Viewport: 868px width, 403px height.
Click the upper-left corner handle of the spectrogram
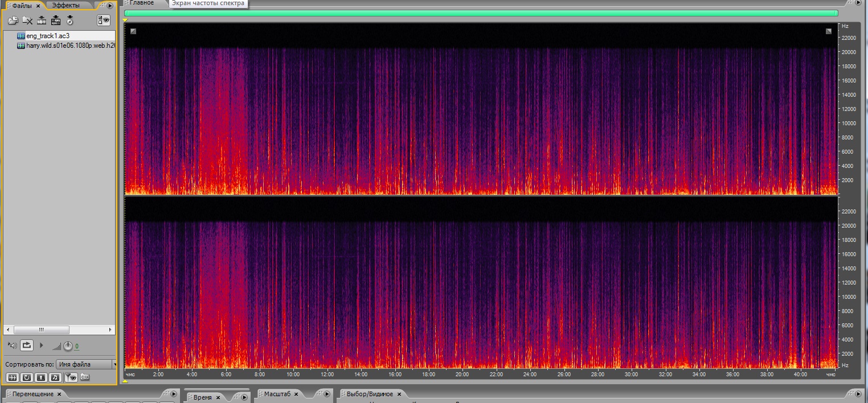point(133,31)
